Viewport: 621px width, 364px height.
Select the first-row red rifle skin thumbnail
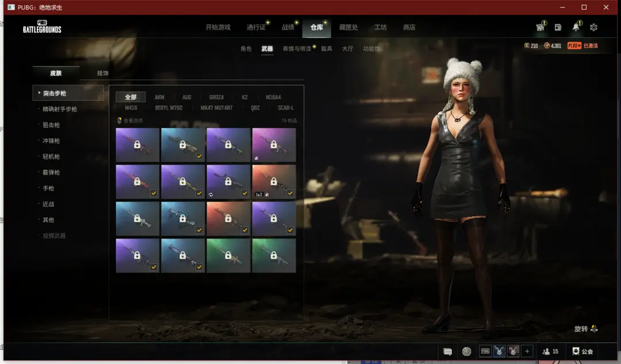point(137,145)
